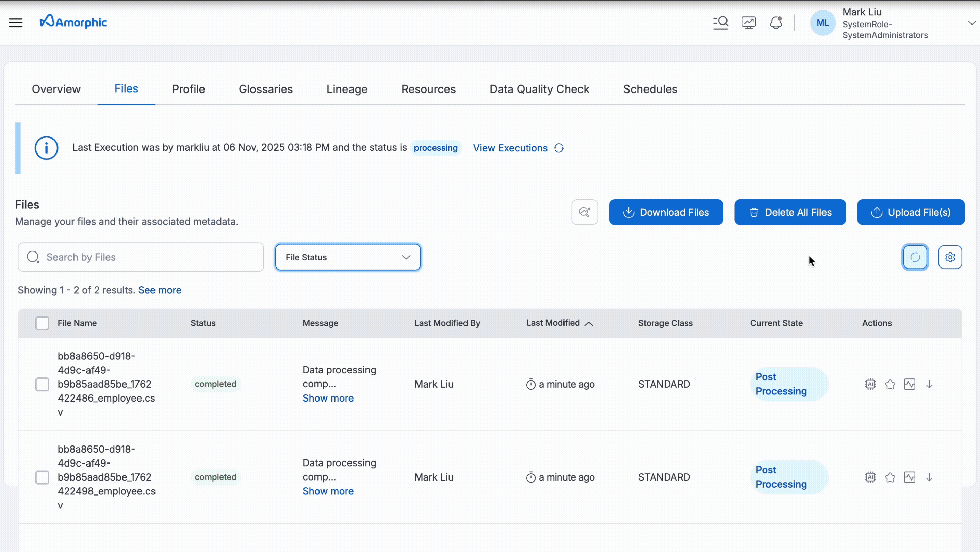
Task: Switch to the Lineage tab
Action: pyautogui.click(x=347, y=89)
